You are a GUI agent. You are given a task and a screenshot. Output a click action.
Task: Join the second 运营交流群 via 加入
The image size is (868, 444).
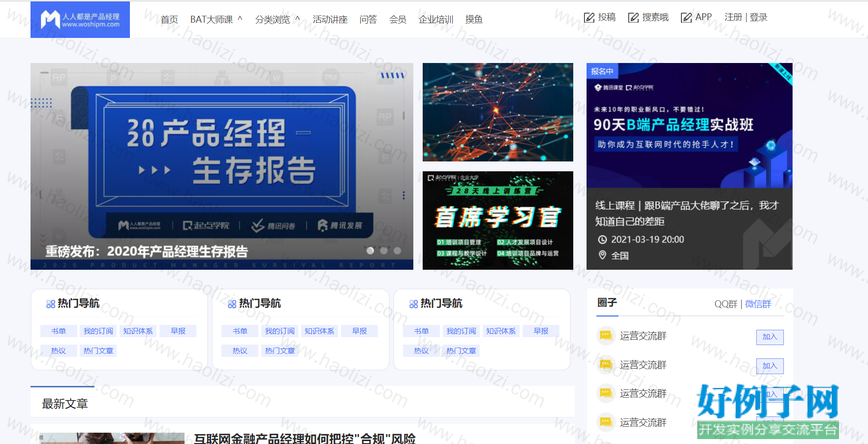coord(770,366)
